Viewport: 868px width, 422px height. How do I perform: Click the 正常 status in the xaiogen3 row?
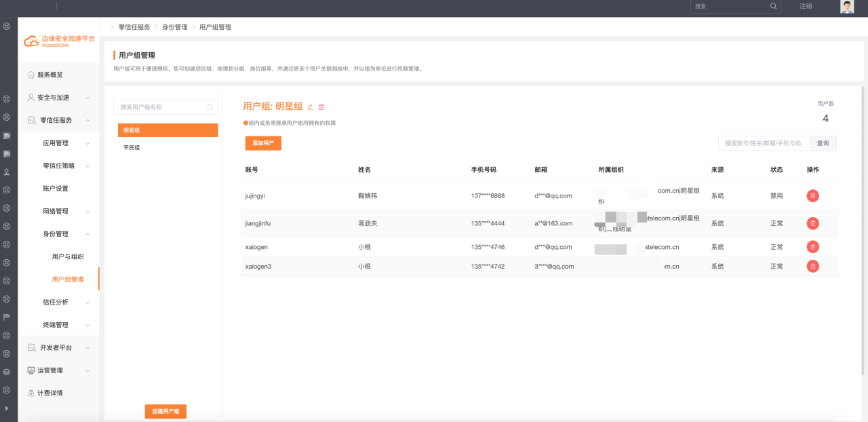point(776,267)
